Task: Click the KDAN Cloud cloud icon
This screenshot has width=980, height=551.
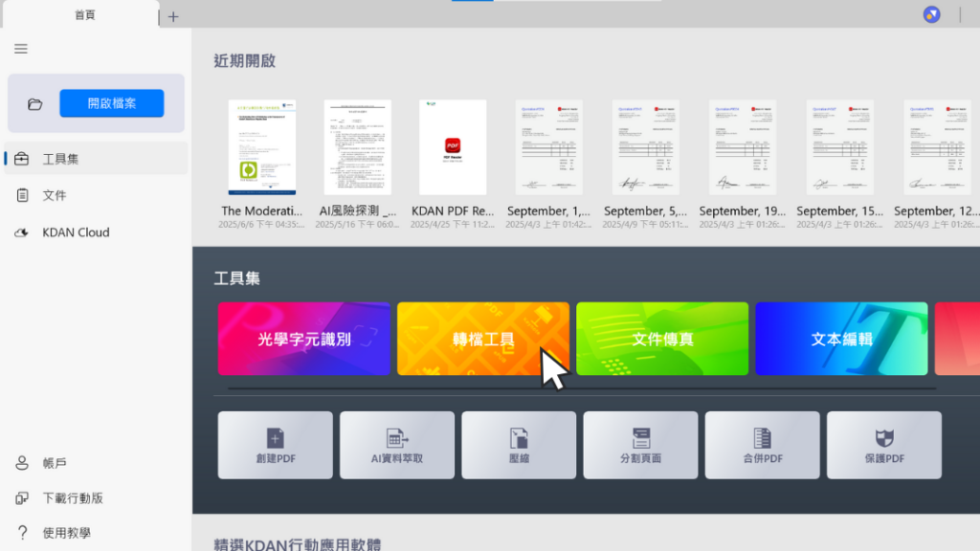Action: pos(22,232)
